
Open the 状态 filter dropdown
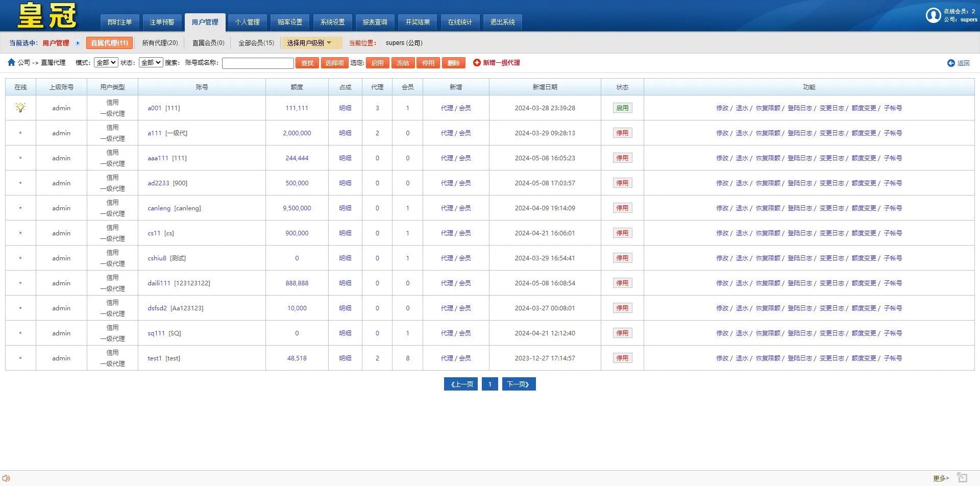tap(151, 62)
